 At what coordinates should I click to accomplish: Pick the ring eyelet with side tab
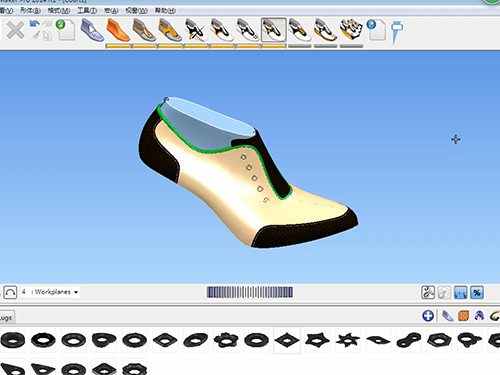point(469,340)
